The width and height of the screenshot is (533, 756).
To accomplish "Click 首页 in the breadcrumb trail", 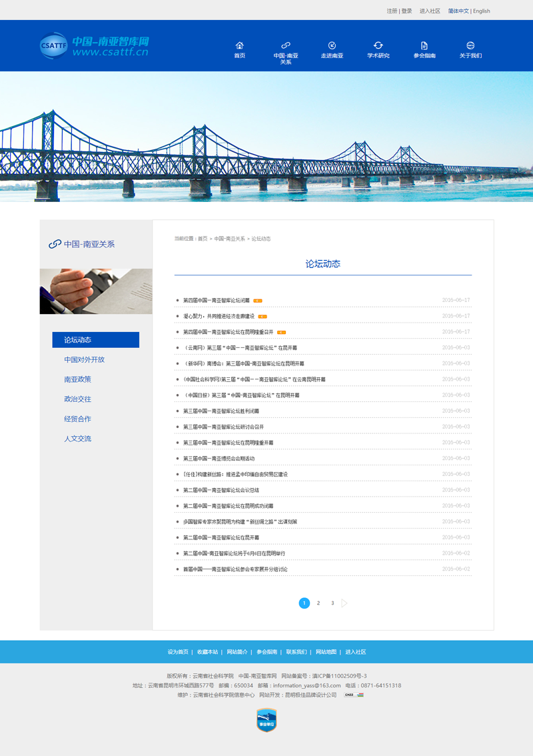I will pyautogui.click(x=203, y=239).
